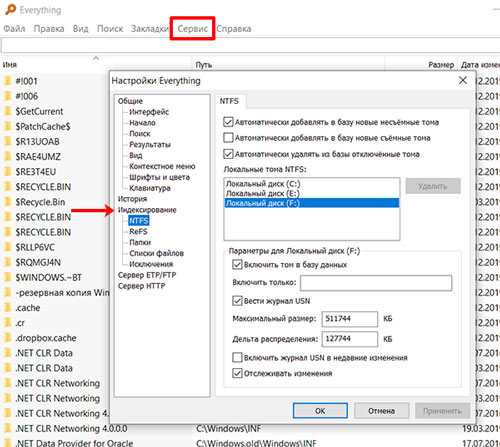Open the Сервис menu

click(x=192, y=29)
